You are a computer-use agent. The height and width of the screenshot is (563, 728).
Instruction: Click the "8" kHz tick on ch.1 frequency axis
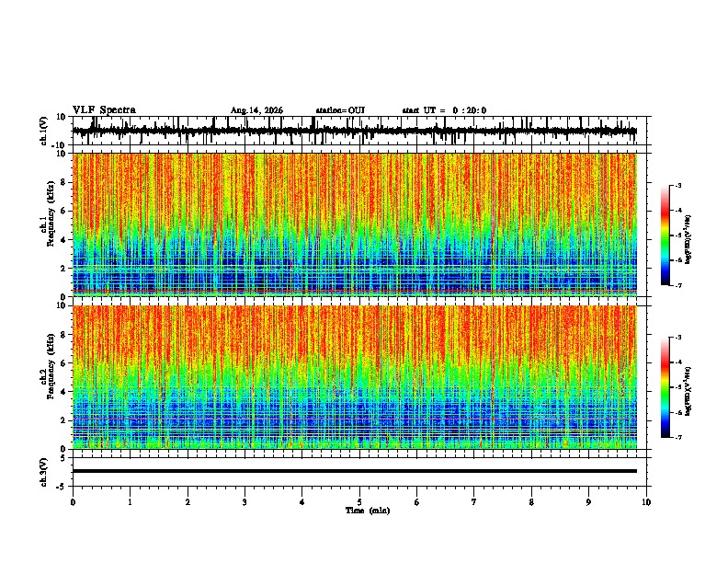click(64, 182)
